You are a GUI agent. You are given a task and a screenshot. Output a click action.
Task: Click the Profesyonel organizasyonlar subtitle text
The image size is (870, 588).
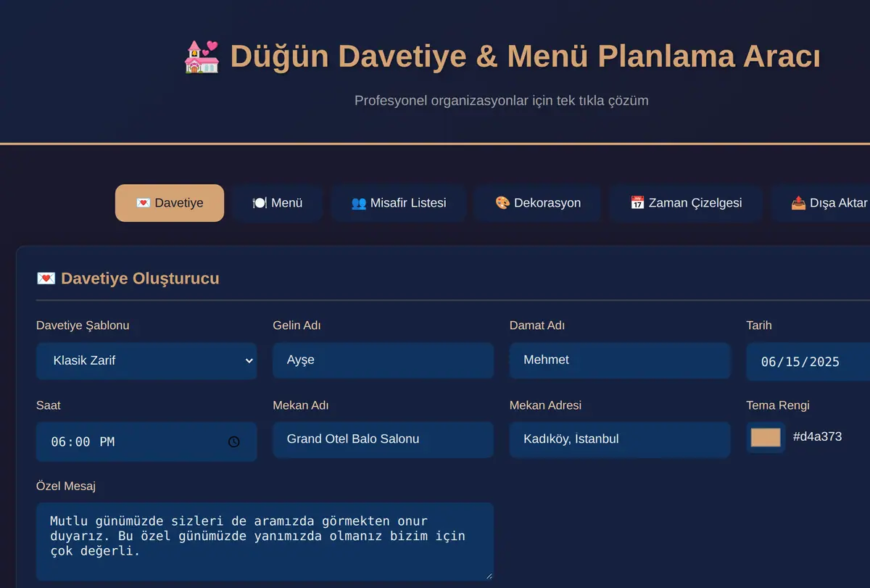coord(502,101)
